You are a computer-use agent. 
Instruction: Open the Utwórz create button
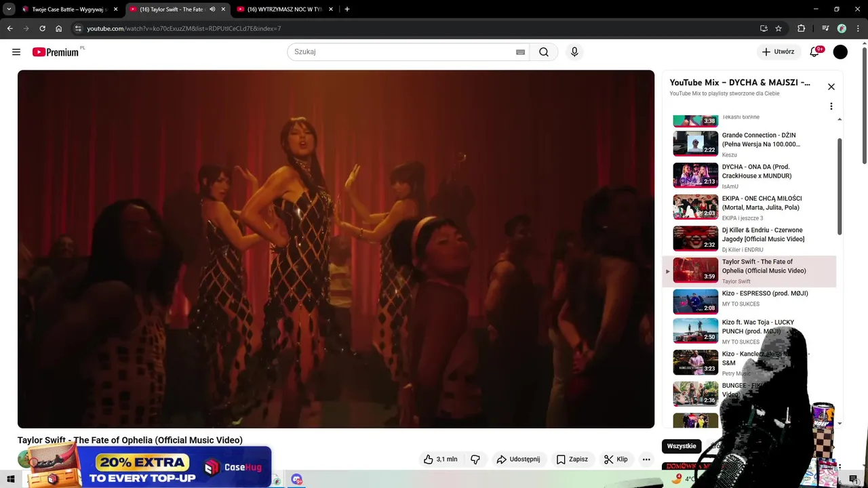[778, 52]
